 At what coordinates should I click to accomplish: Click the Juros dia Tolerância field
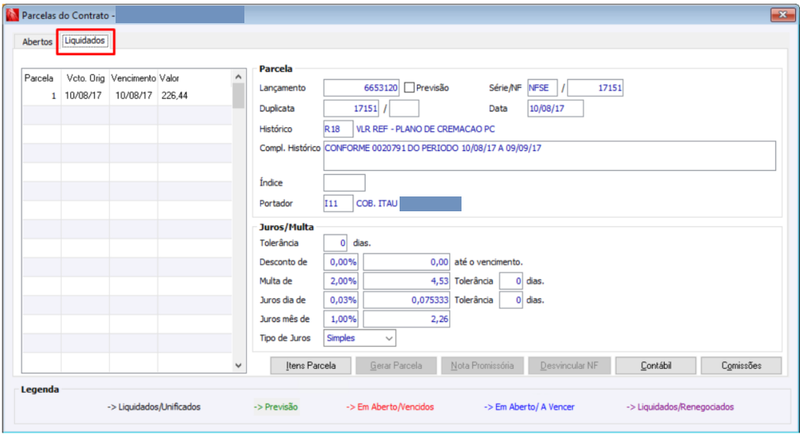point(511,300)
